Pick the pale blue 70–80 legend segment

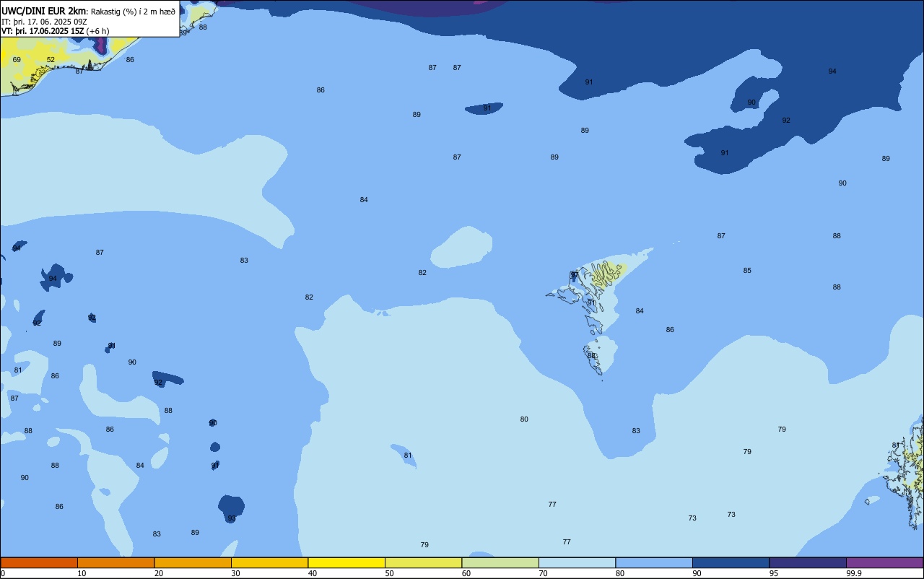[577, 562]
